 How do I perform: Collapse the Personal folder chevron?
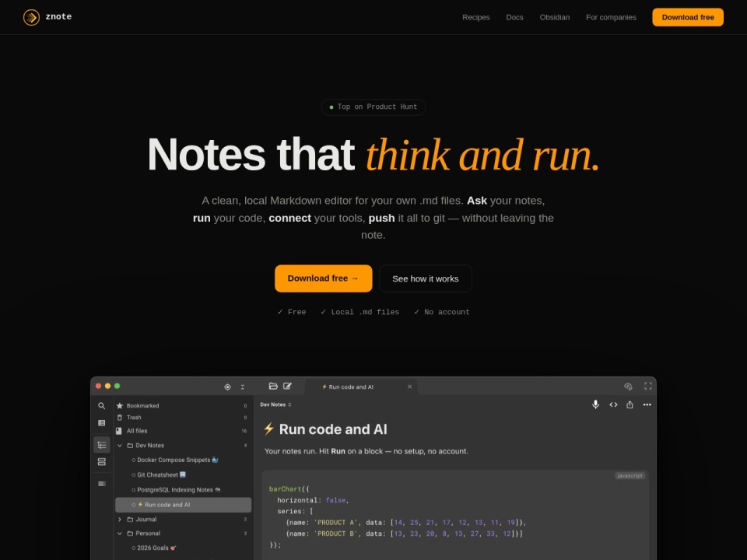[x=120, y=534]
